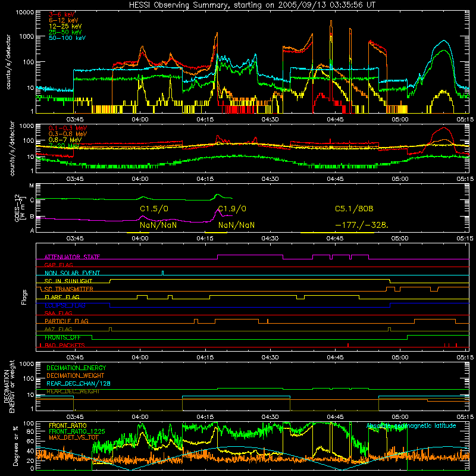Click the REAR_DEC_CHAN/128 legend label
The width and height of the screenshot is (476, 476).
point(79,384)
